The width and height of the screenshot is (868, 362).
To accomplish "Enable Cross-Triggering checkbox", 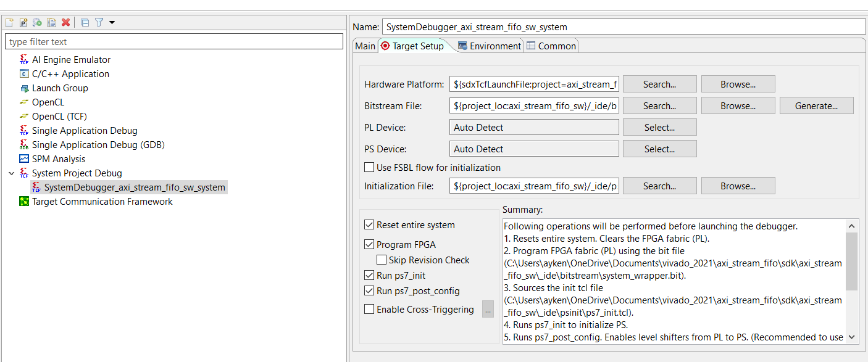I will pyautogui.click(x=369, y=309).
